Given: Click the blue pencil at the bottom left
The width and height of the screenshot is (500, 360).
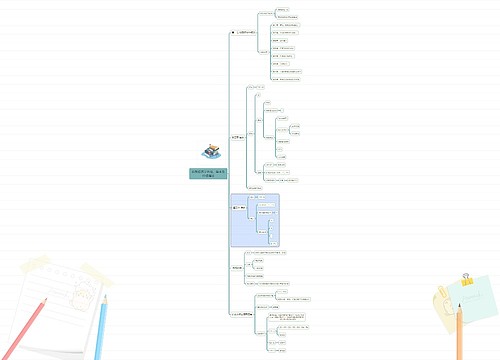Looking at the screenshot, I should pyautogui.click(x=101, y=327).
